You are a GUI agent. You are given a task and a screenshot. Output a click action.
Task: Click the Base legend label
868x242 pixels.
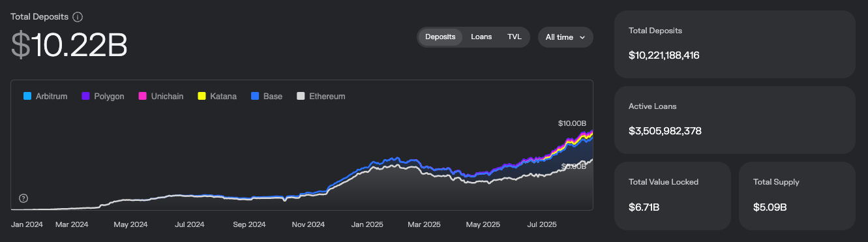pos(273,97)
